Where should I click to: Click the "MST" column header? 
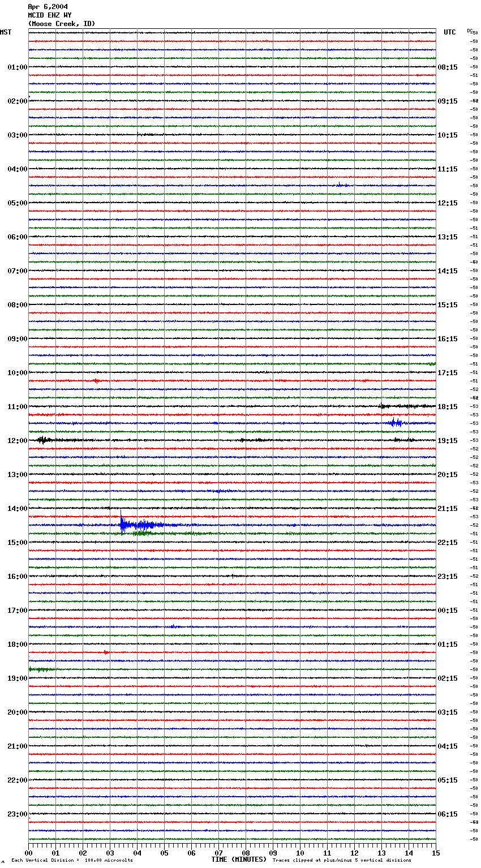point(6,32)
